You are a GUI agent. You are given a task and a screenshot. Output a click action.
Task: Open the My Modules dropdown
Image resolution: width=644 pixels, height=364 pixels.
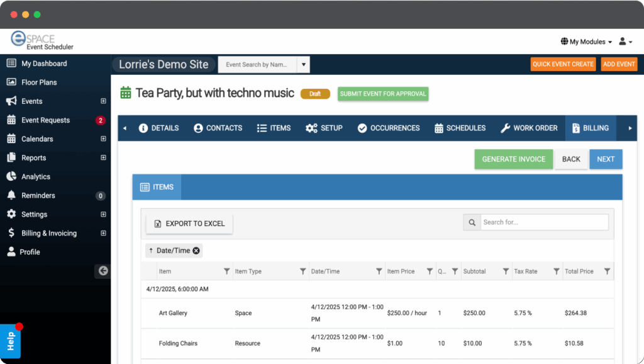586,42
